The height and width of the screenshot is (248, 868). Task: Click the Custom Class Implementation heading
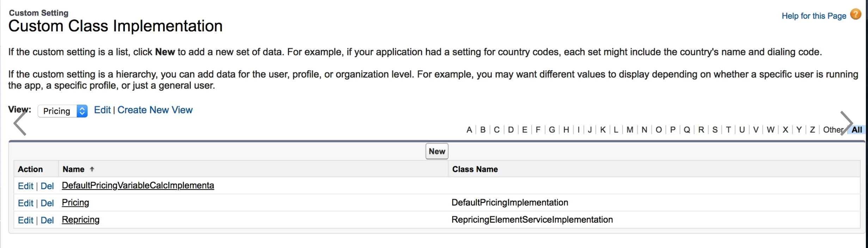click(115, 26)
